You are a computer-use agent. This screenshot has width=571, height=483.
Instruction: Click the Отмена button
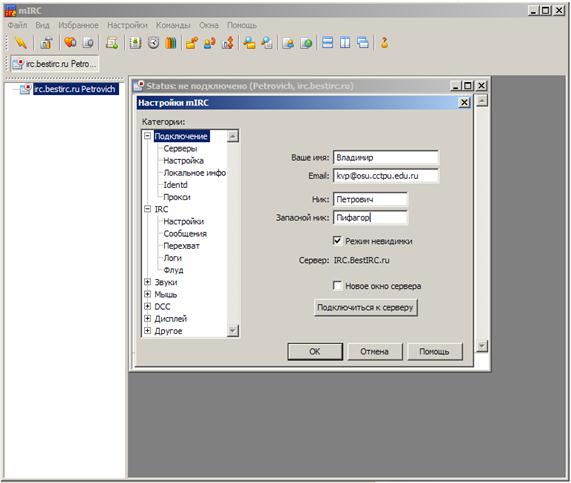pyautogui.click(x=375, y=352)
